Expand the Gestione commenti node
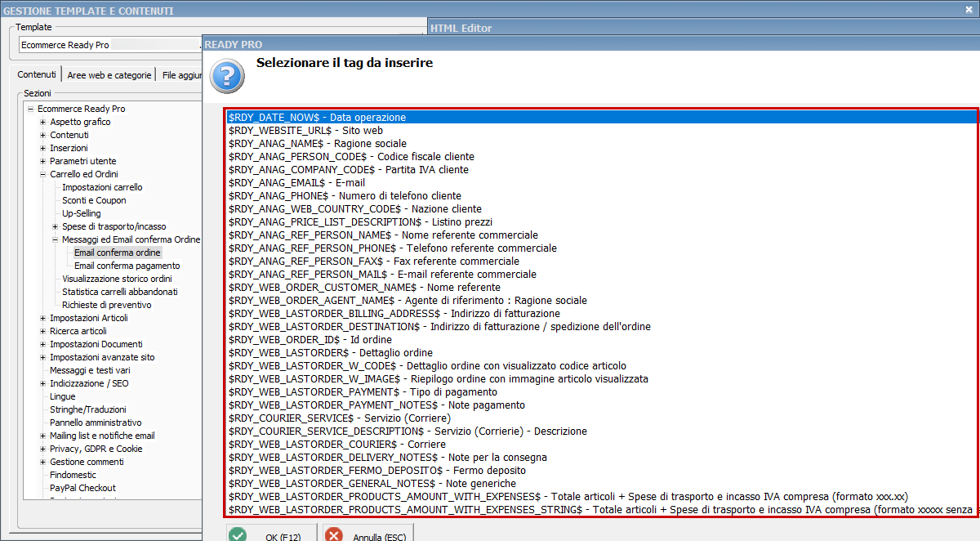 42,462
